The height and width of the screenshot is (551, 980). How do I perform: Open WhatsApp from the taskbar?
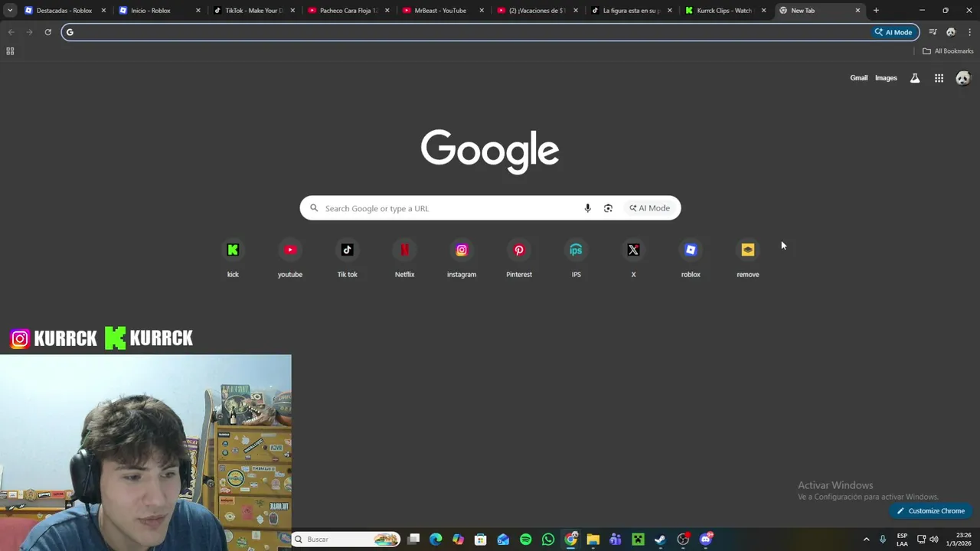(x=548, y=540)
